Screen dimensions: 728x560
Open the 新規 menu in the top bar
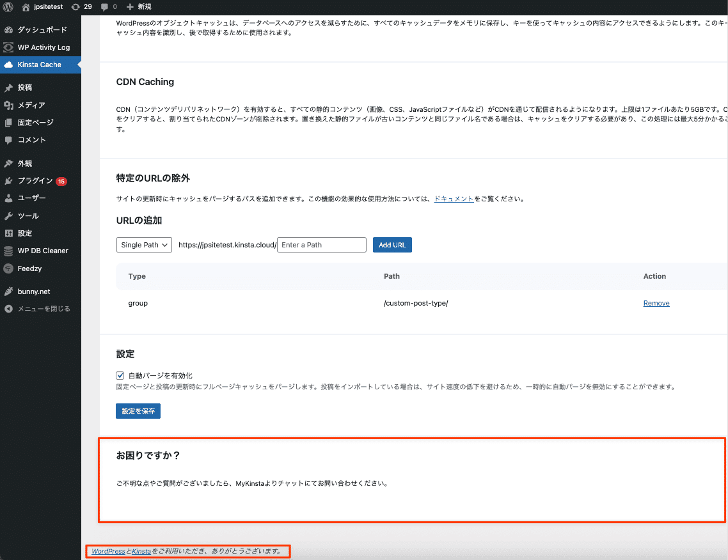coord(140,7)
